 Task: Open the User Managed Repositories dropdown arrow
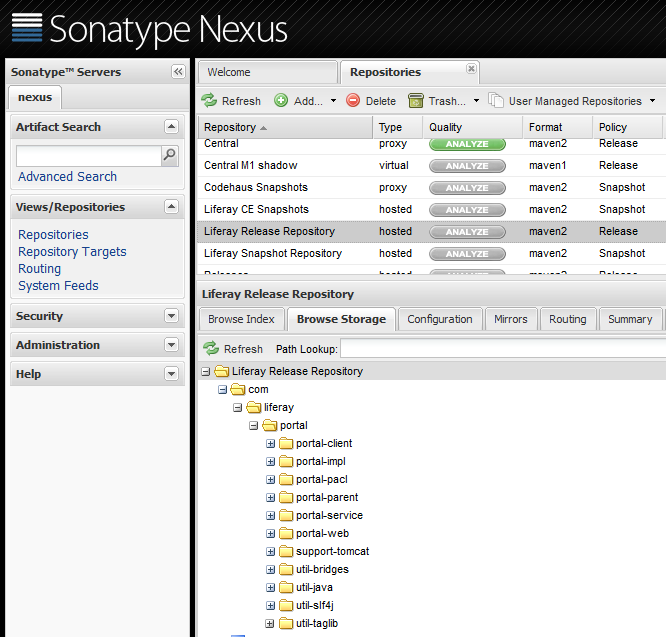[652, 101]
